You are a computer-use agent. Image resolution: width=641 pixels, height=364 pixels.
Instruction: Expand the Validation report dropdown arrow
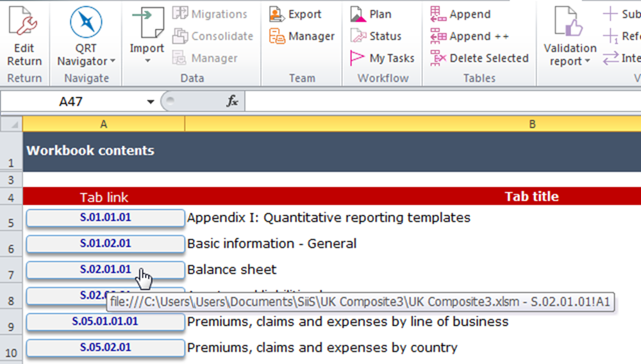[x=587, y=62]
